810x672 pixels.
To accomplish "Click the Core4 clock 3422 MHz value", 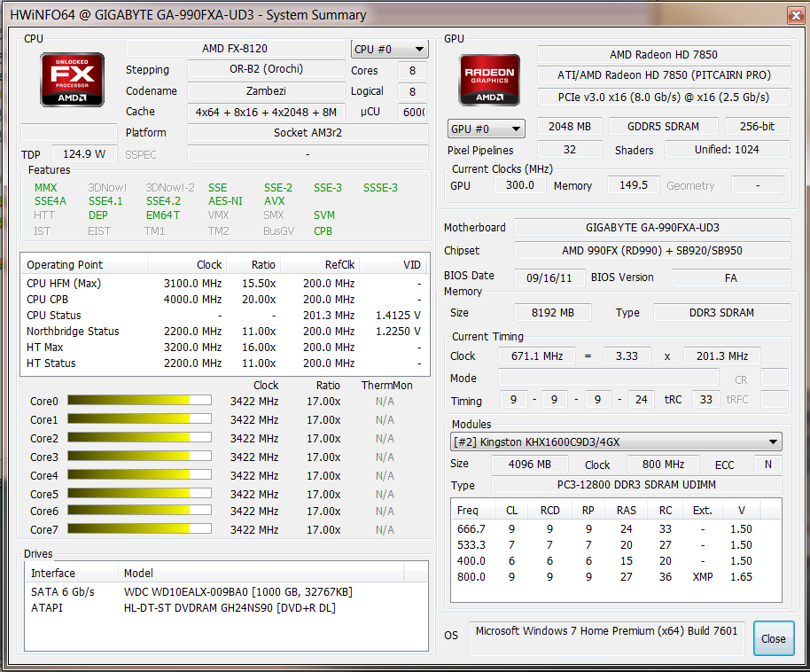I will [254, 475].
